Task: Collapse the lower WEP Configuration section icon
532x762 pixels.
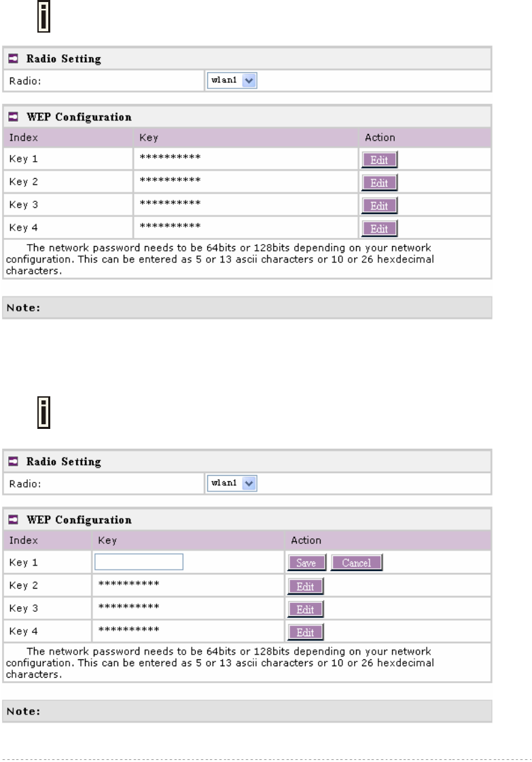Action: click(x=14, y=519)
